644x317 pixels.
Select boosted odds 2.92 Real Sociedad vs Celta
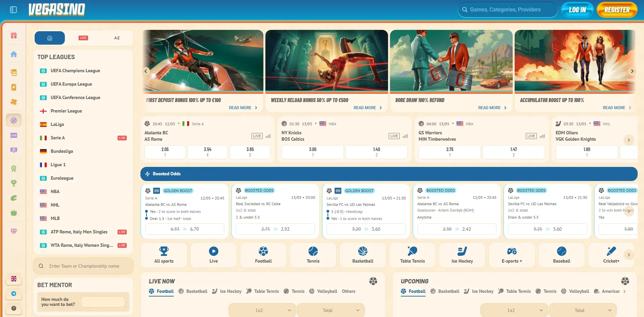pos(275,229)
